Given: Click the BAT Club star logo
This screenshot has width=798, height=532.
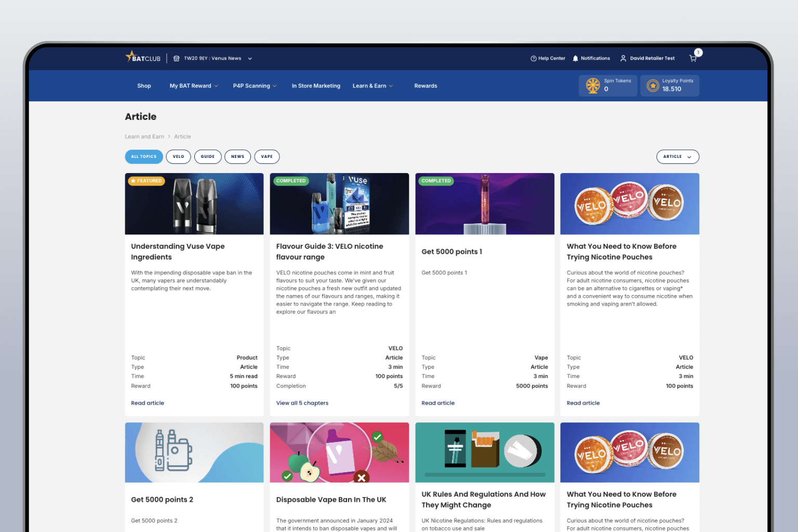Looking at the screenshot, I should pos(143,57).
